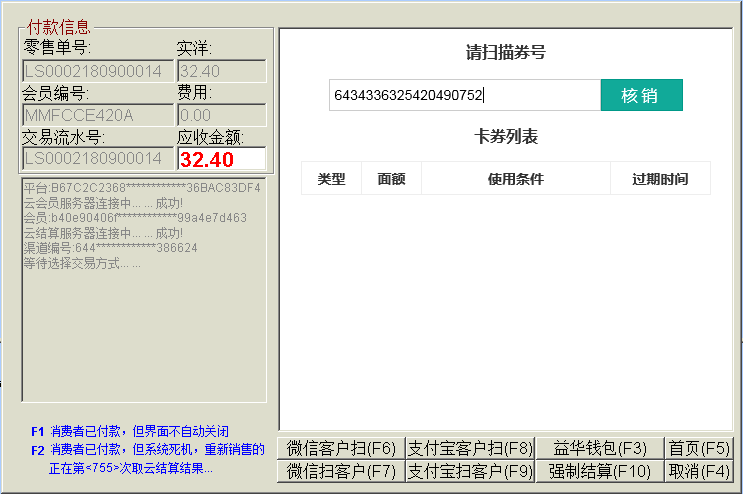Click the 费用 field

click(221, 115)
